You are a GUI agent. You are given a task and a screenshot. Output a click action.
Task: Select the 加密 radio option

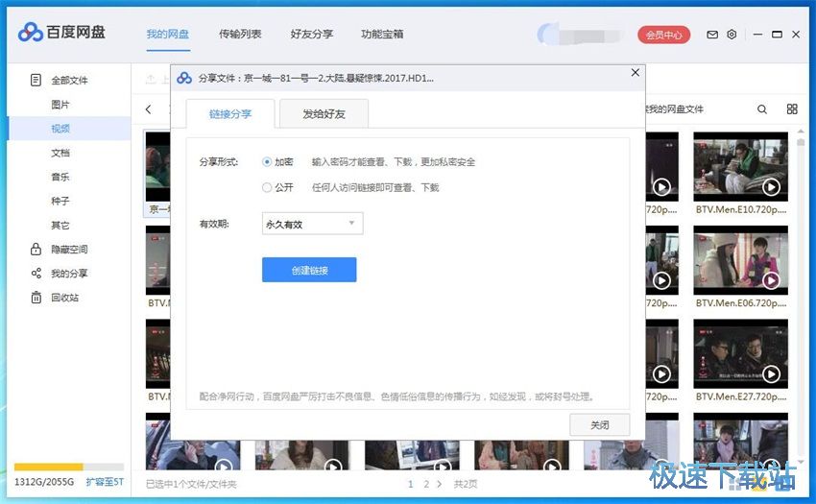[x=267, y=162]
